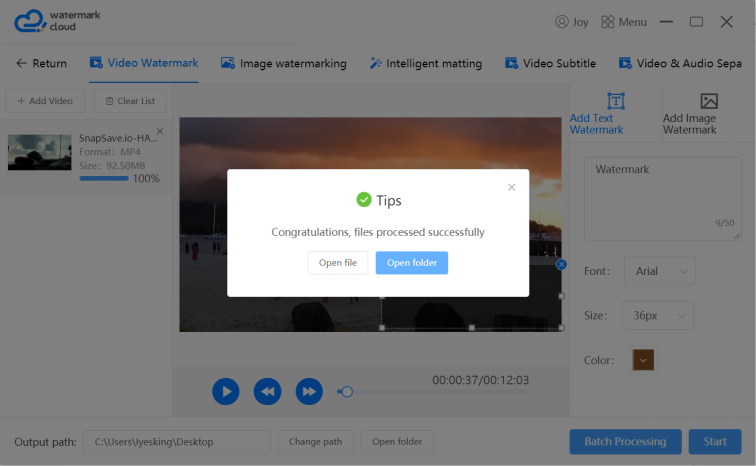The width and height of the screenshot is (756, 466).
Task: Open the Font dropdown showing Arial
Action: (660, 271)
